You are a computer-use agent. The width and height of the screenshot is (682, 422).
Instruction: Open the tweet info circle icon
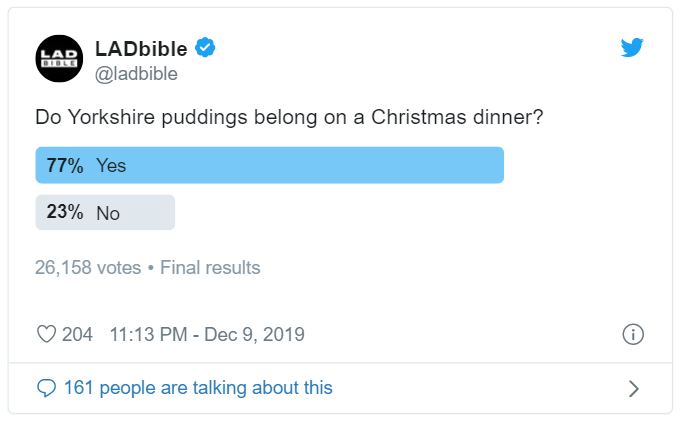coord(632,334)
